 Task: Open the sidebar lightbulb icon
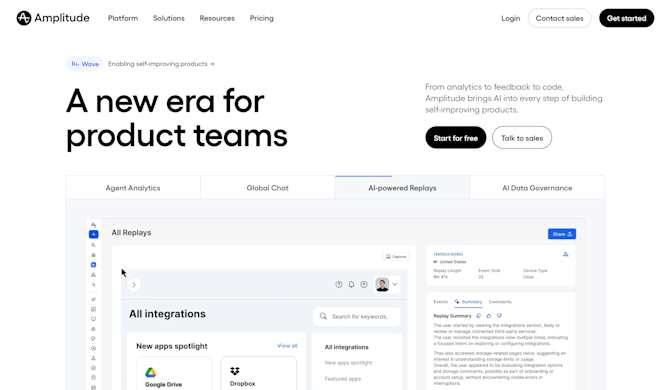coord(93,339)
